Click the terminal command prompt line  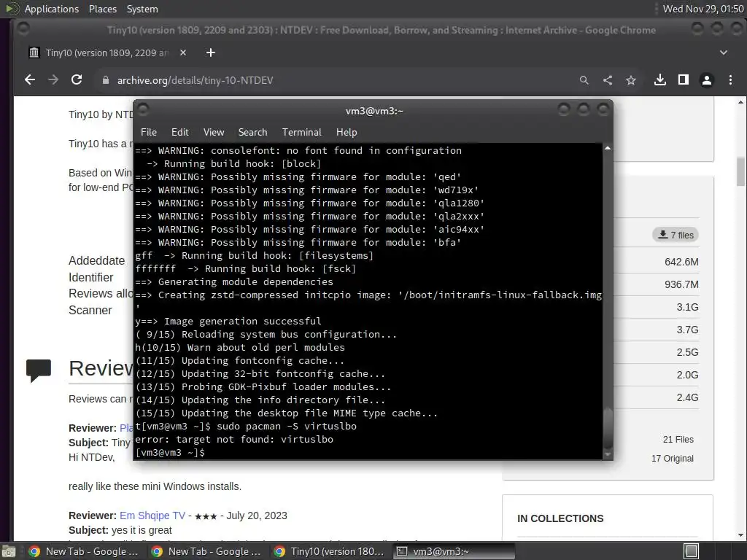click(x=170, y=452)
